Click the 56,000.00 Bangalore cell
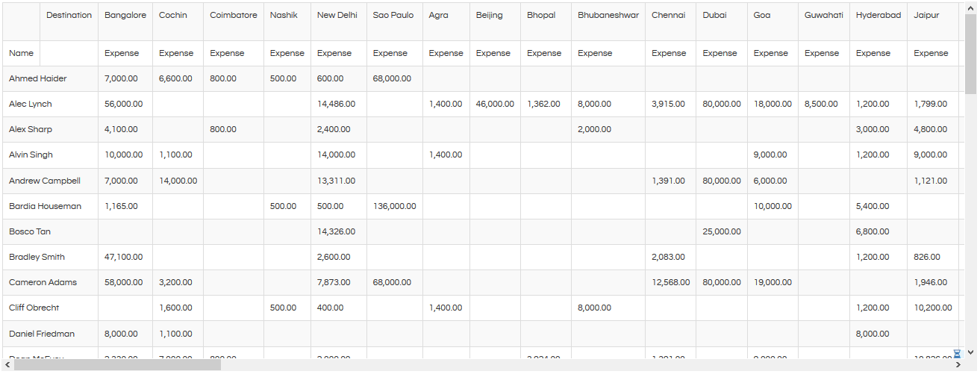Screen dimensions: 980x374 click(125, 104)
